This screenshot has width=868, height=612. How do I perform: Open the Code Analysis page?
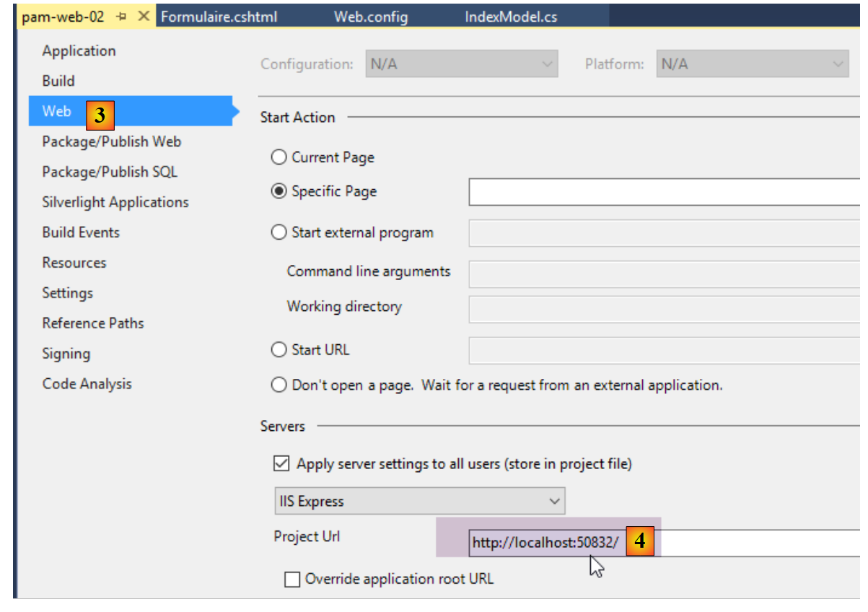(x=87, y=385)
